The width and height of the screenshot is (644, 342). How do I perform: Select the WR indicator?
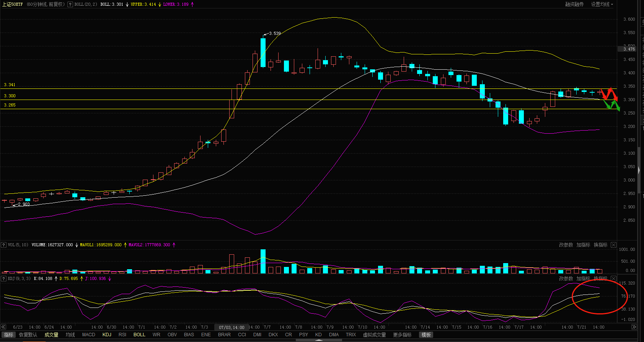[x=157, y=335]
